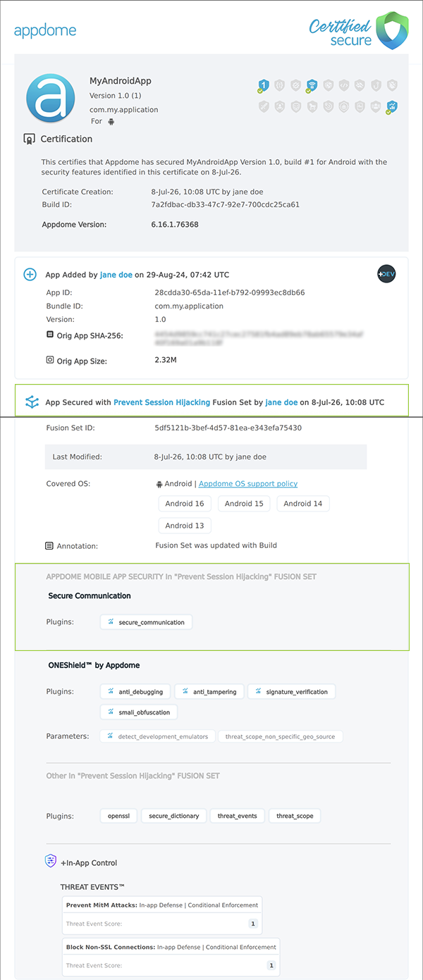Click the anti_tampering plugin chip
Screen dimensions: 423x980
tap(210, 692)
